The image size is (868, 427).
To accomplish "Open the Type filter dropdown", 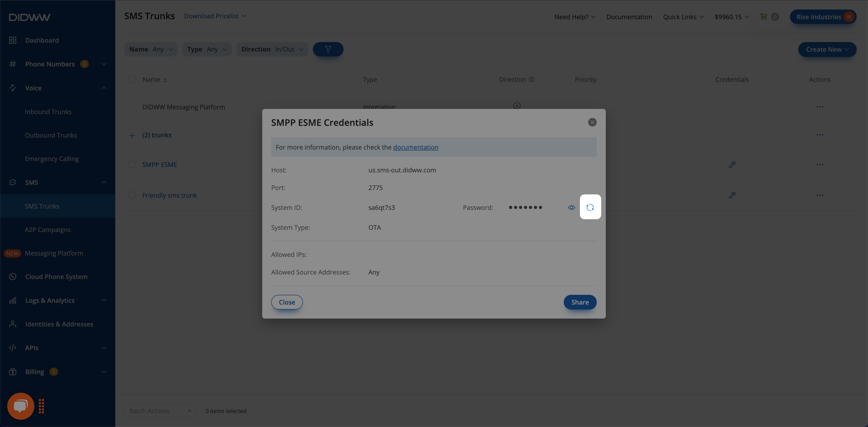I will tap(207, 49).
